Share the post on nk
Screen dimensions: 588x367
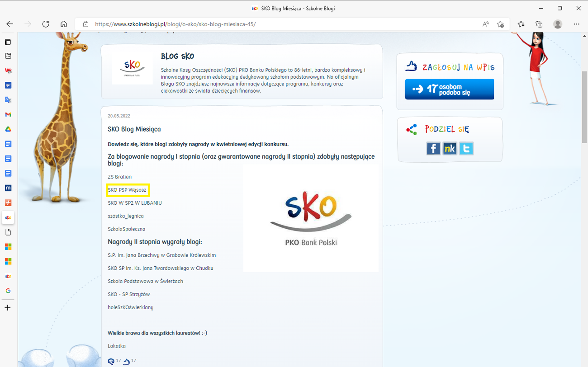pyautogui.click(x=450, y=148)
